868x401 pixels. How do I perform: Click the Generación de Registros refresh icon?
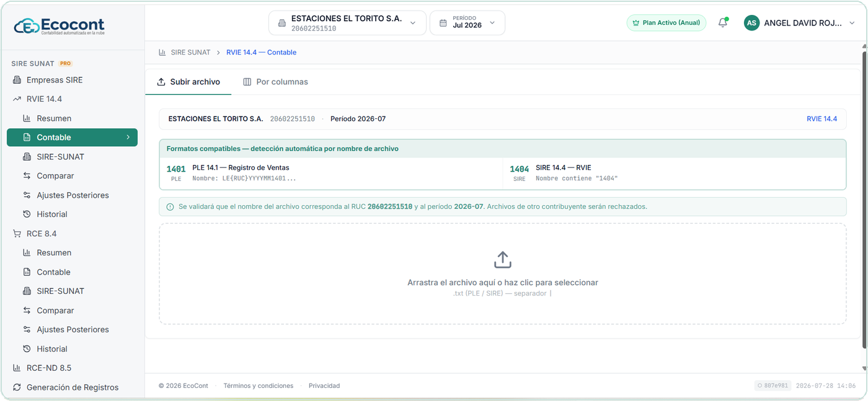coord(17,387)
